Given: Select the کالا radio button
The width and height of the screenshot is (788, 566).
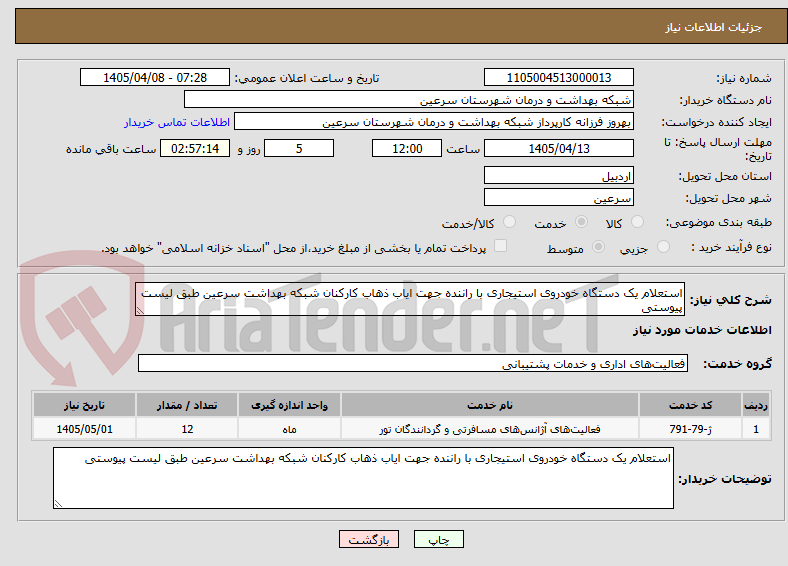Looking at the screenshot, I should pyautogui.click(x=637, y=222).
